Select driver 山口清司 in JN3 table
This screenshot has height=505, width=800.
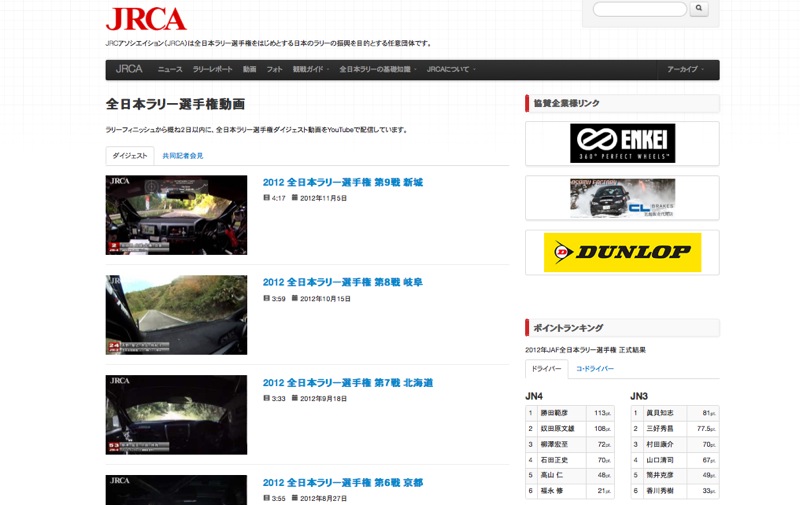pyautogui.click(x=660, y=460)
